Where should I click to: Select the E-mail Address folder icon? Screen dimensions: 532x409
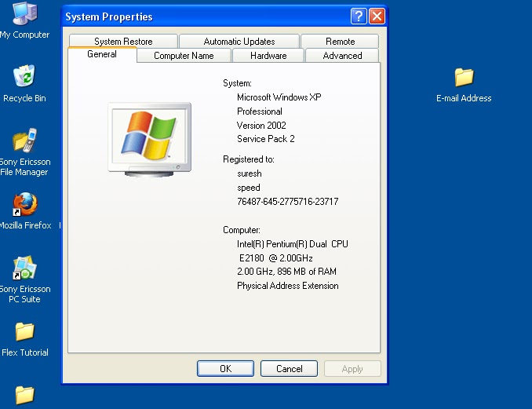464,77
